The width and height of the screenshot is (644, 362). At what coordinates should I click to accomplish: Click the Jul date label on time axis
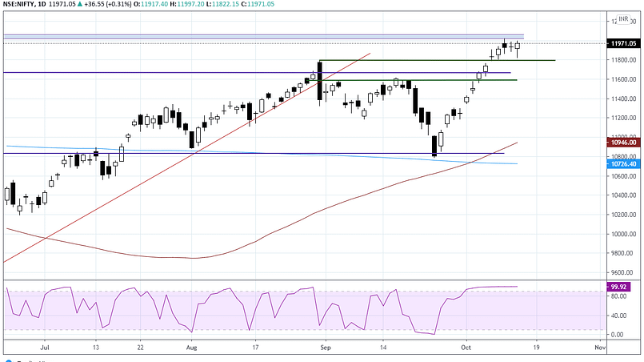[x=45, y=348]
